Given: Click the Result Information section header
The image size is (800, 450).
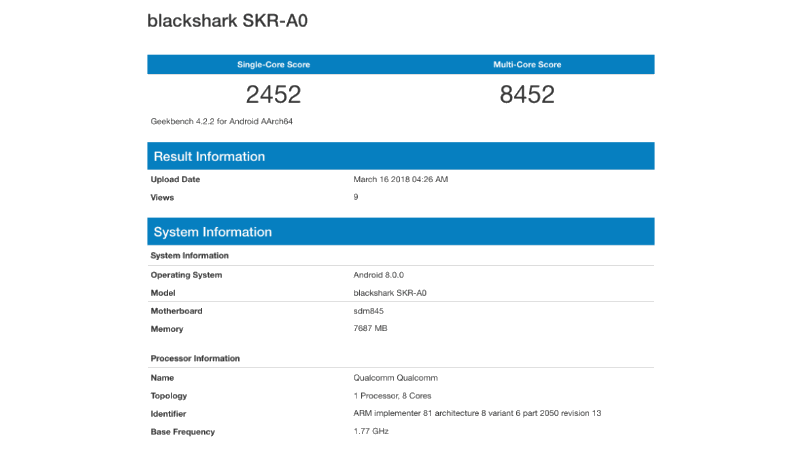Looking at the screenshot, I should (401, 156).
